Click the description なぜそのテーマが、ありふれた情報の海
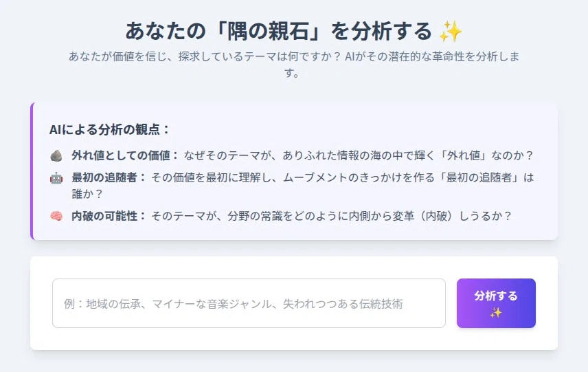This screenshot has height=372, width=588. pyautogui.click(x=359, y=155)
